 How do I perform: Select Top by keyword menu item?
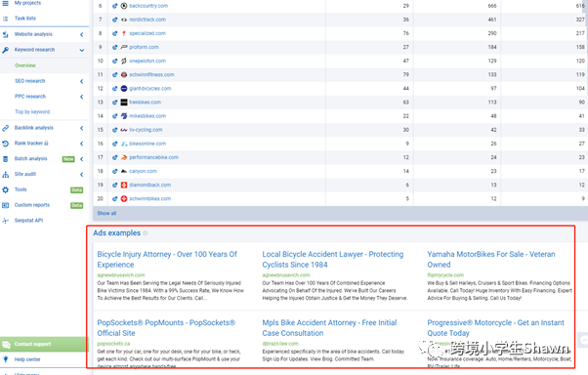(32, 111)
